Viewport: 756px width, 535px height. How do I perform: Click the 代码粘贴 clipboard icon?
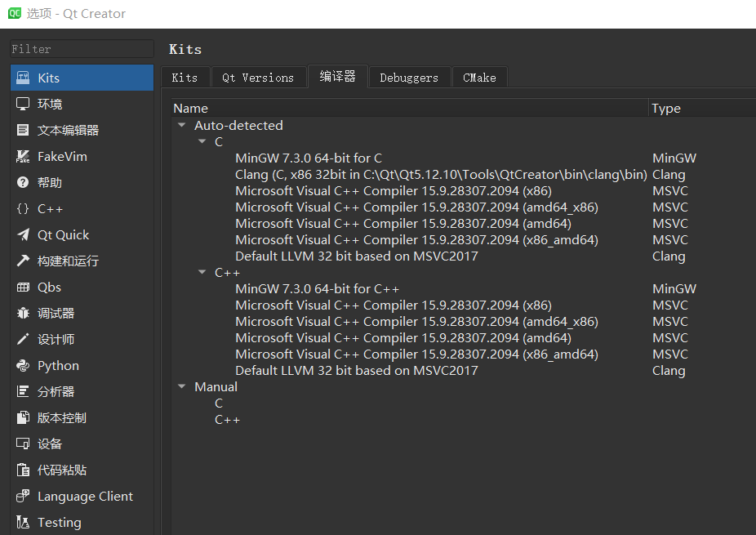pos(23,470)
